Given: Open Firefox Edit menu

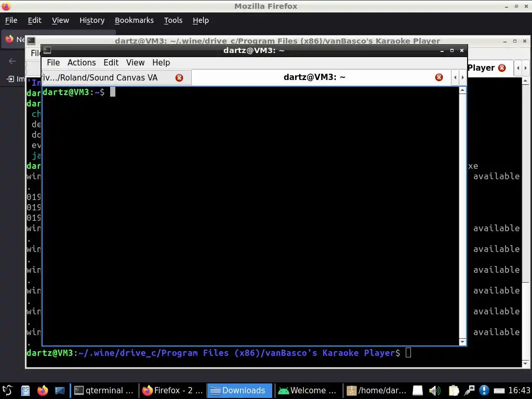Looking at the screenshot, I should point(35,20).
